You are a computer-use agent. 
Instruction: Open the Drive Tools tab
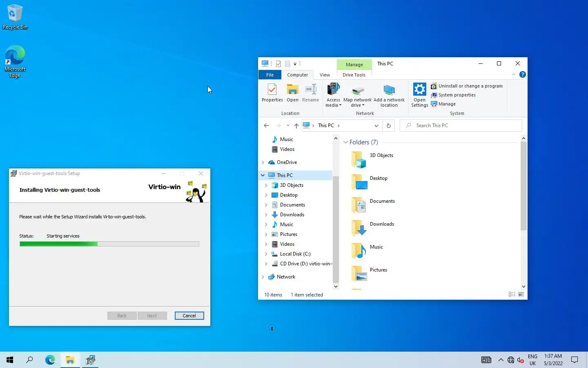click(x=354, y=75)
